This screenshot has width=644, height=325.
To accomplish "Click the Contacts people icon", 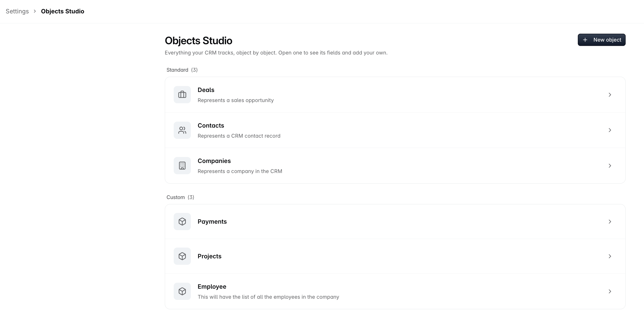I will pos(182,130).
